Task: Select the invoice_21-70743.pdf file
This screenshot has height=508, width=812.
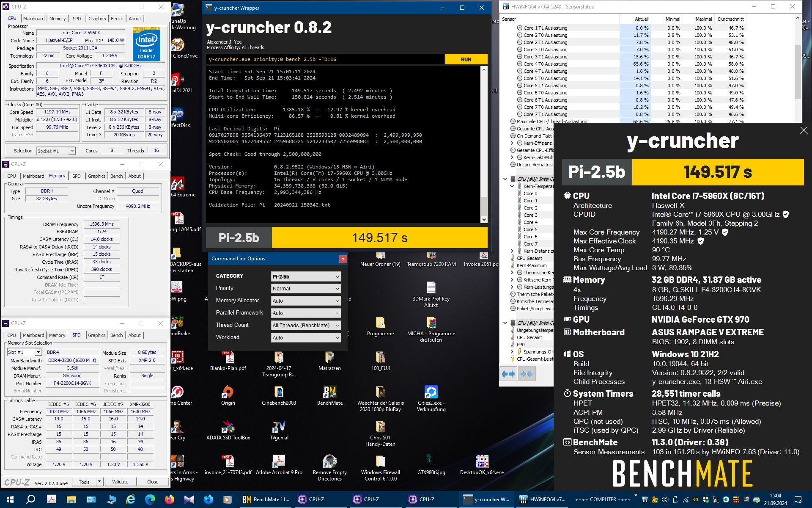Action: 228,465
